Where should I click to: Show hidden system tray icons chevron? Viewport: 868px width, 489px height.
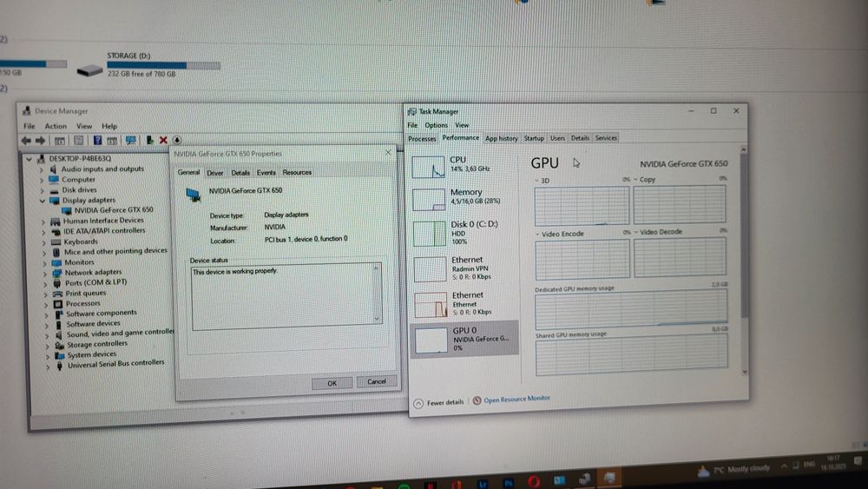tap(784, 466)
